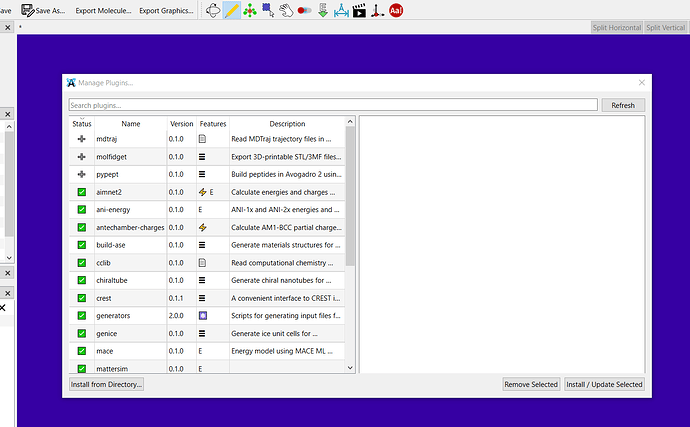Click the input generator icon for generators
Image resolution: width=690 pixels, height=427 pixels.
tap(202, 316)
